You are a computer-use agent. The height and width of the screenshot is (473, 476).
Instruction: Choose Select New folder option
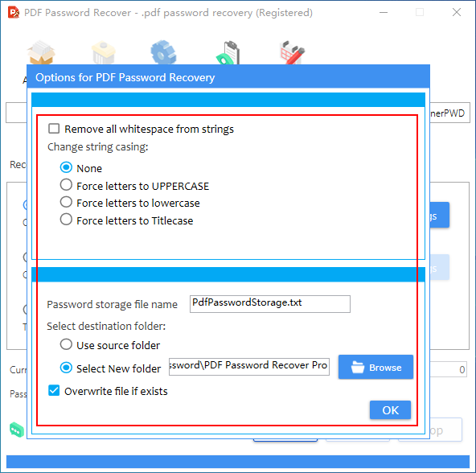(x=66, y=368)
